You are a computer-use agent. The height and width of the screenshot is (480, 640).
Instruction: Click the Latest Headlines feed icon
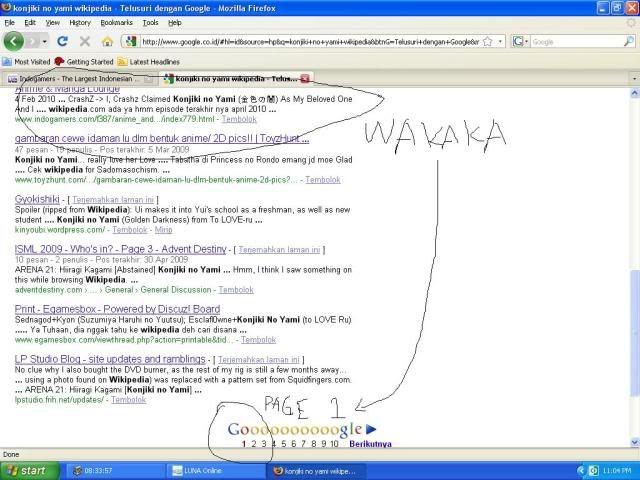(121, 61)
